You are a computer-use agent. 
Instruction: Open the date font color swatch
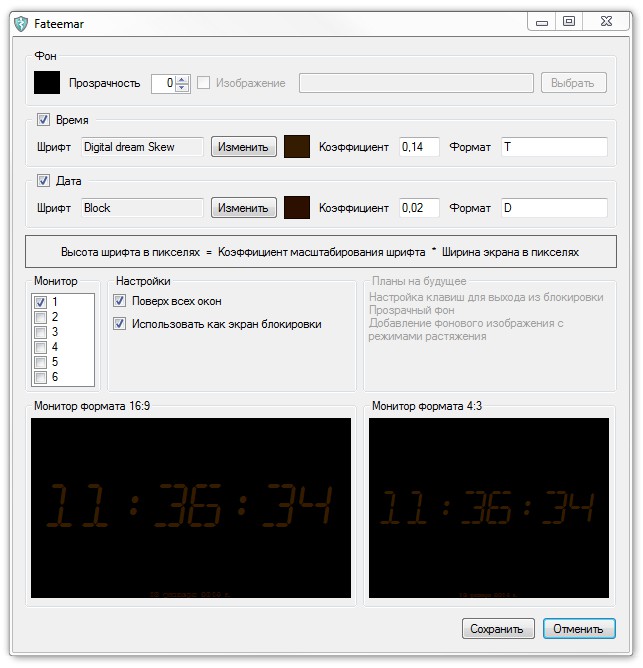coord(297,208)
